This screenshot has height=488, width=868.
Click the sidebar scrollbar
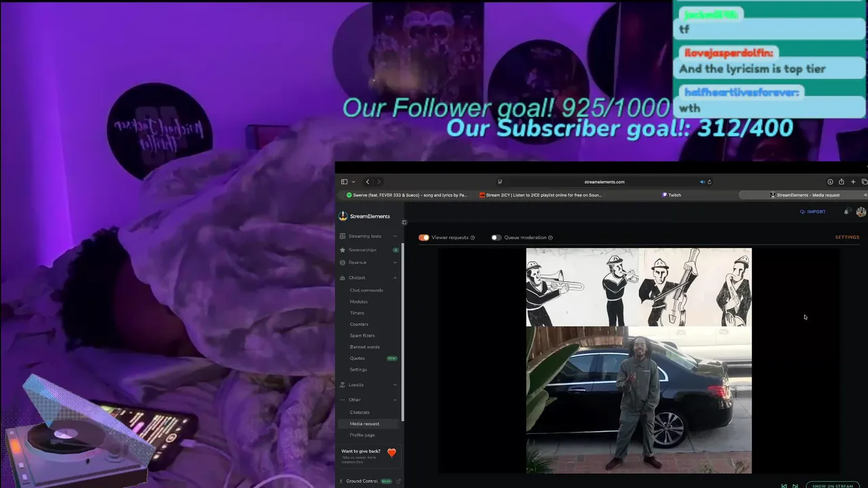(x=403, y=332)
